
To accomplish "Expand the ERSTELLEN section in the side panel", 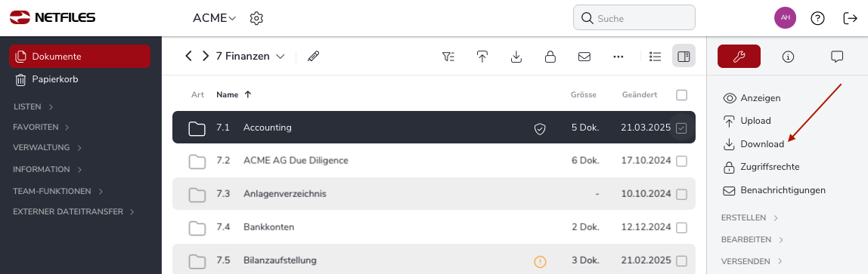I will click(749, 217).
